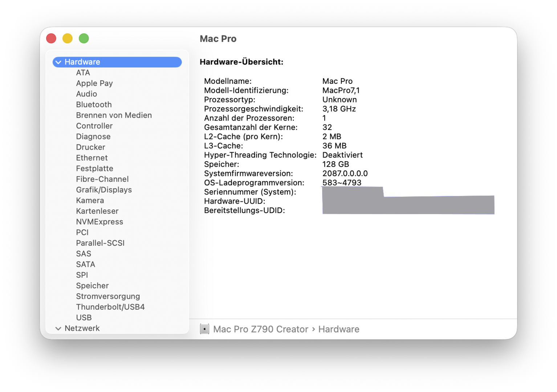Image resolution: width=557 pixels, height=392 pixels.
Task: Minimize the window with yellow button
Action: point(68,38)
